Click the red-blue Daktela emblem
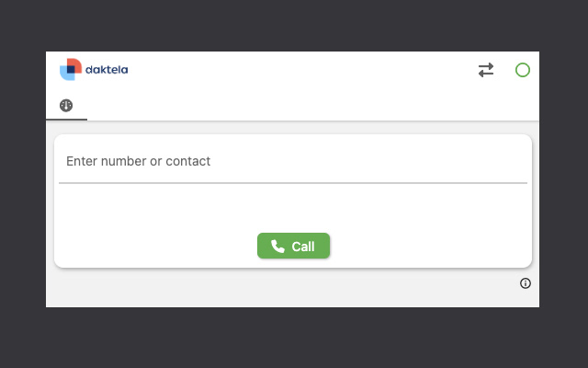 point(71,69)
